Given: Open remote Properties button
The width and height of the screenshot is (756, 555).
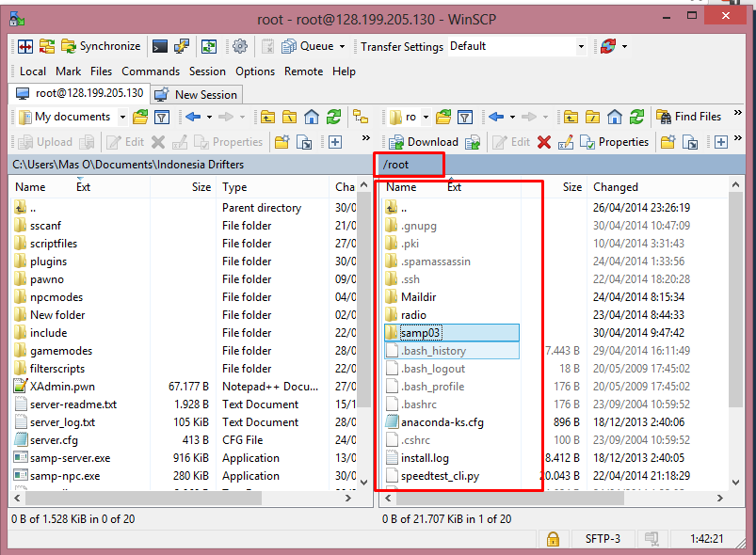Looking at the screenshot, I should click(x=614, y=142).
